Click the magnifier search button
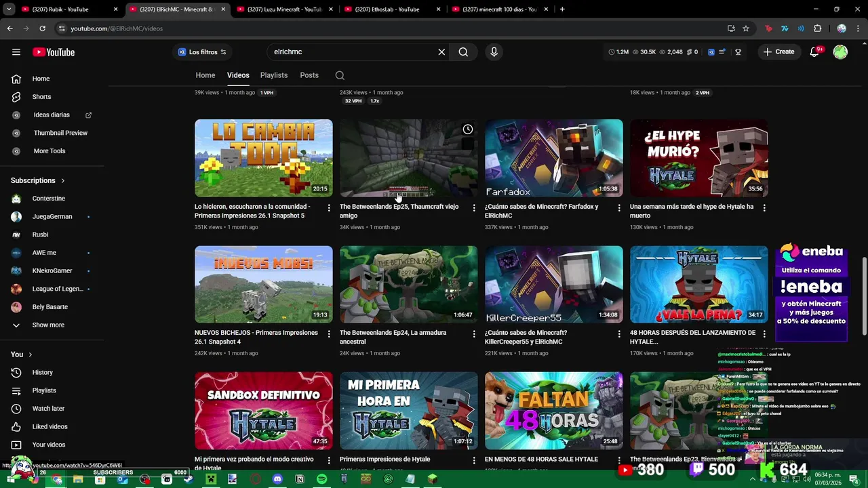The height and width of the screenshot is (488, 868). pyautogui.click(x=463, y=52)
